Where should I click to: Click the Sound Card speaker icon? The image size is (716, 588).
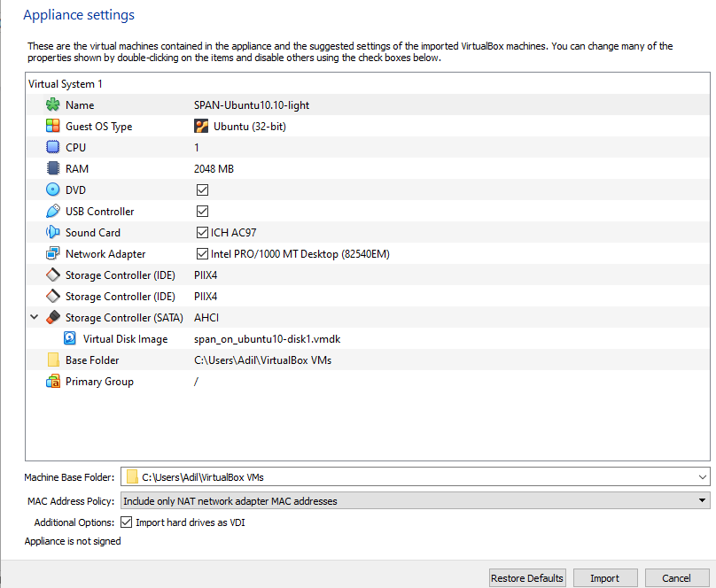pos(53,232)
